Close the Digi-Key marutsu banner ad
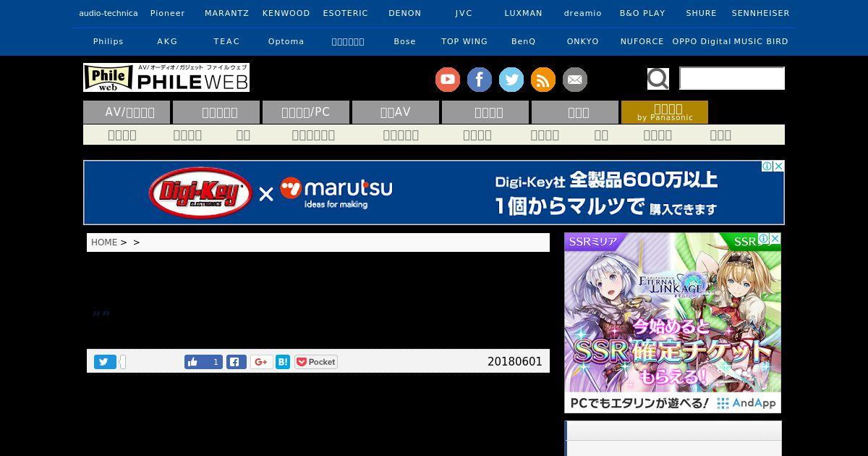Viewport: 868px width, 456px height. point(778,166)
